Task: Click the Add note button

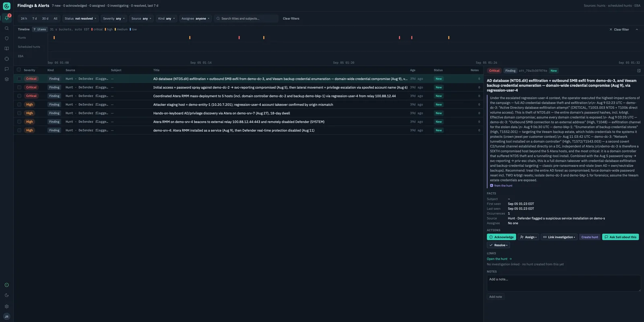Action: click(495, 297)
